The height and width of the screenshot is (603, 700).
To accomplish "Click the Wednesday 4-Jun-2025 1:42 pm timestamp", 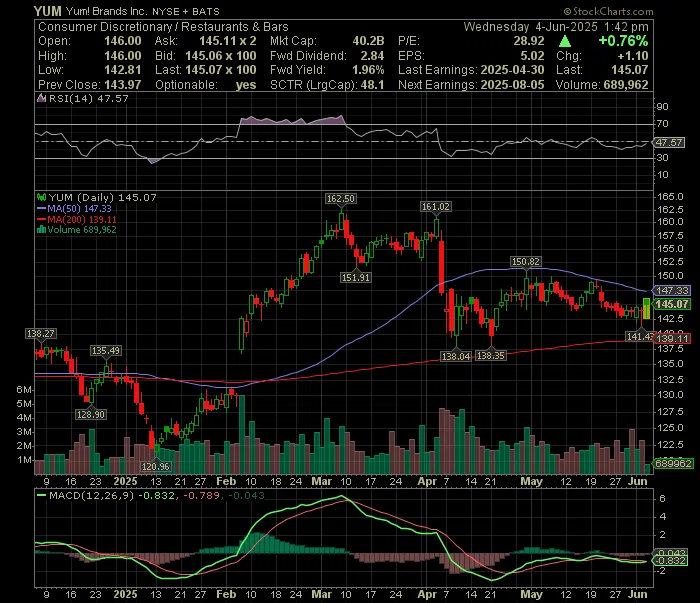I will tap(556, 27).
